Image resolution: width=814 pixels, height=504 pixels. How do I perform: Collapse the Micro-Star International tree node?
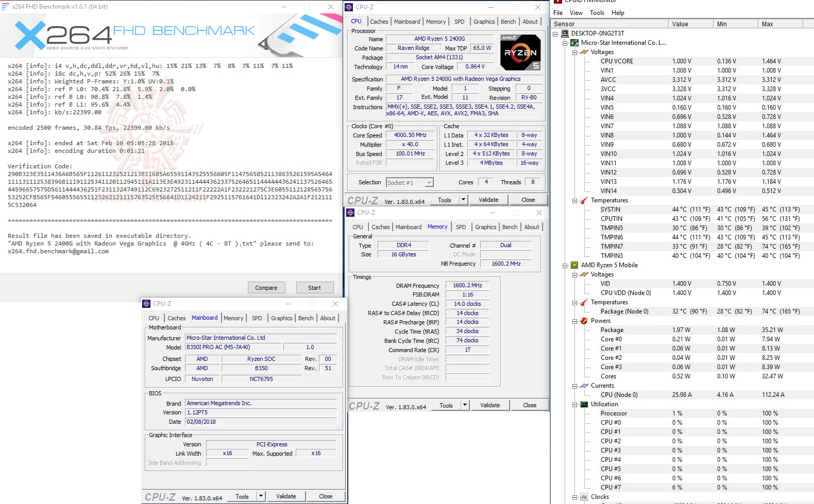pyautogui.click(x=565, y=43)
